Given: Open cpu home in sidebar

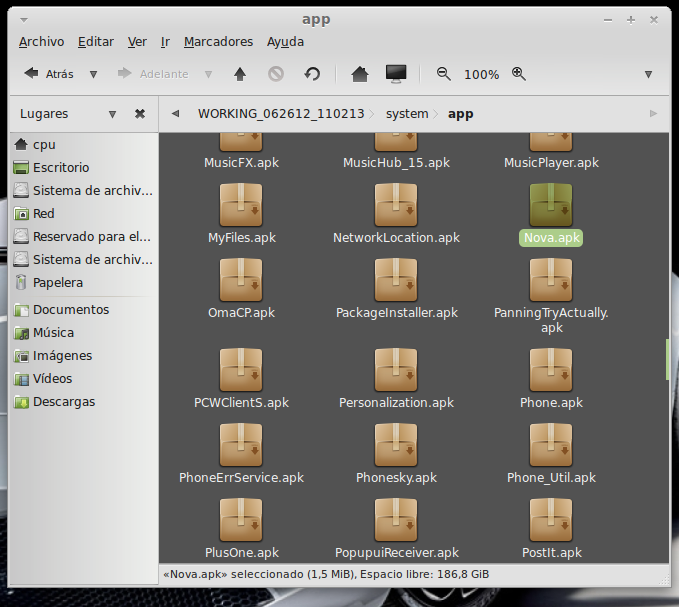Looking at the screenshot, I should [83, 145].
